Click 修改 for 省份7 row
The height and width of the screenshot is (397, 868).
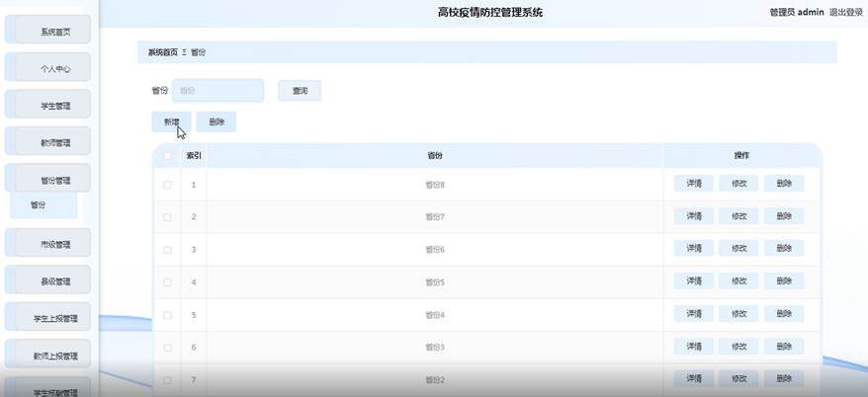[739, 216]
